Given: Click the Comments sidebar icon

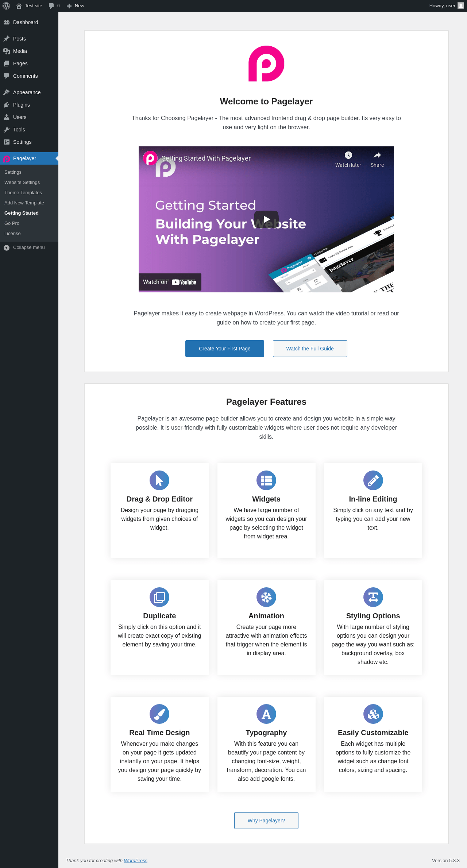Looking at the screenshot, I should 7,76.
